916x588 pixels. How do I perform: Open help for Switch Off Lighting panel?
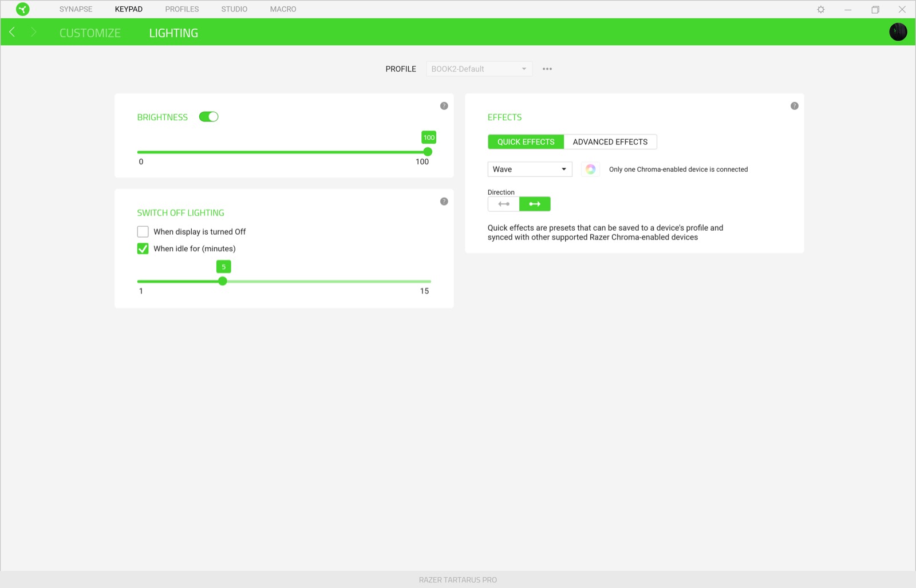point(444,202)
